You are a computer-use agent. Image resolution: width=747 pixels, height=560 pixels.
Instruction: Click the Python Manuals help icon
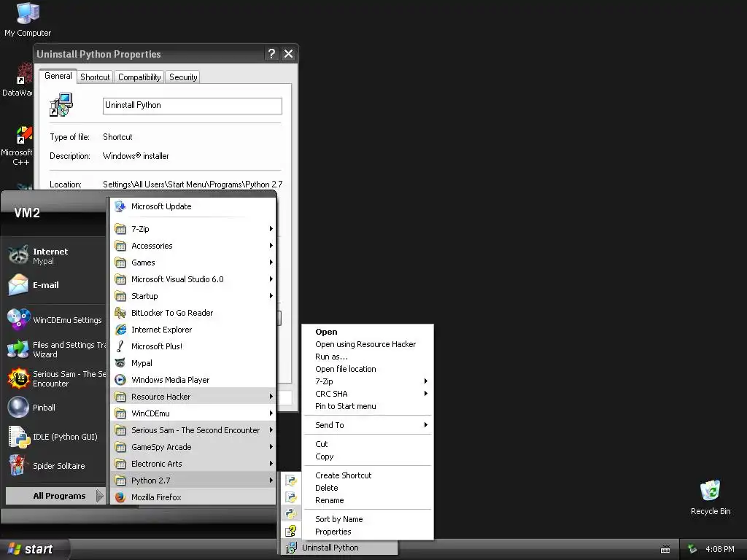(290, 531)
